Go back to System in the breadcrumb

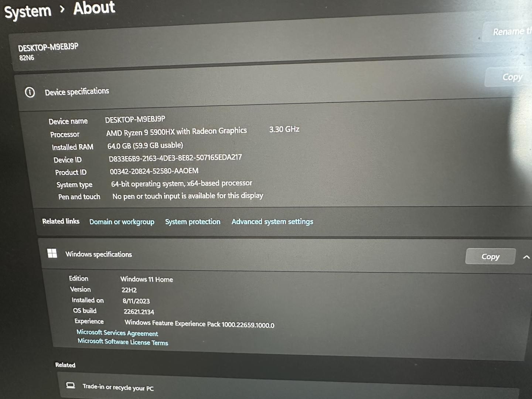28,11
